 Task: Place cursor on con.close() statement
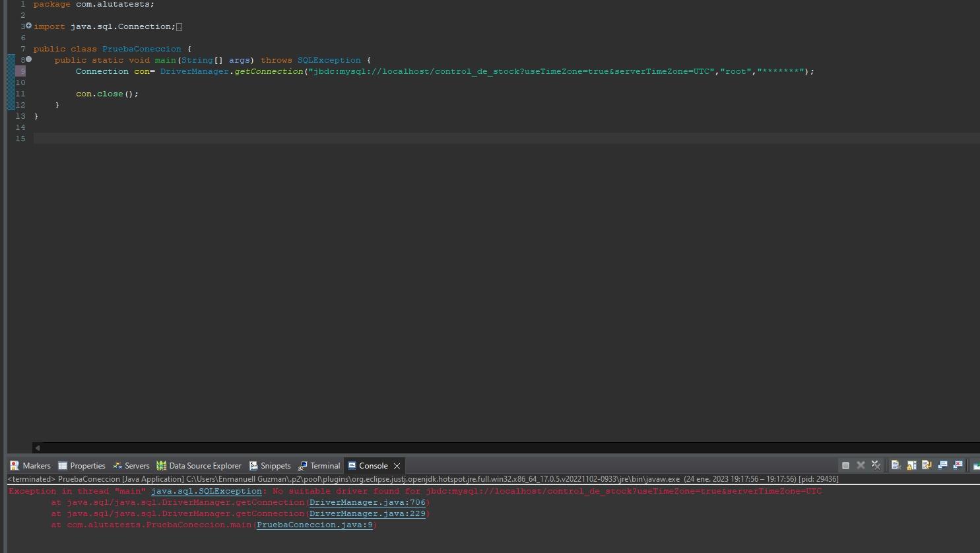click(107, 94)
